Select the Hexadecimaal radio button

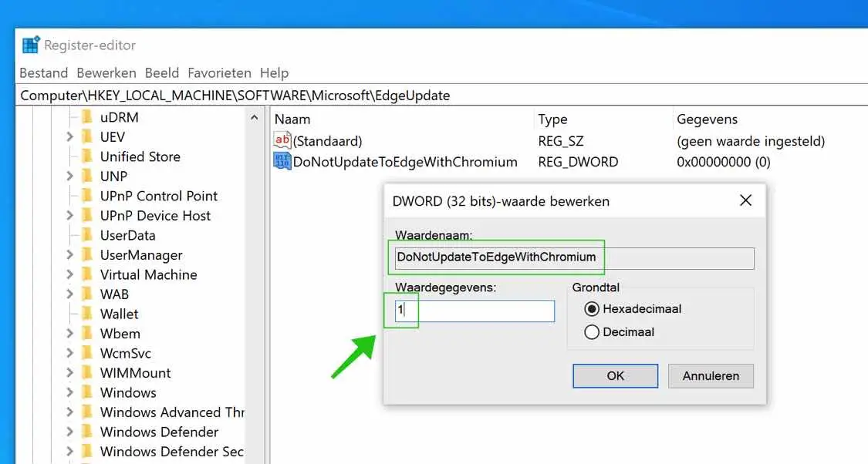tap(592, 308)
